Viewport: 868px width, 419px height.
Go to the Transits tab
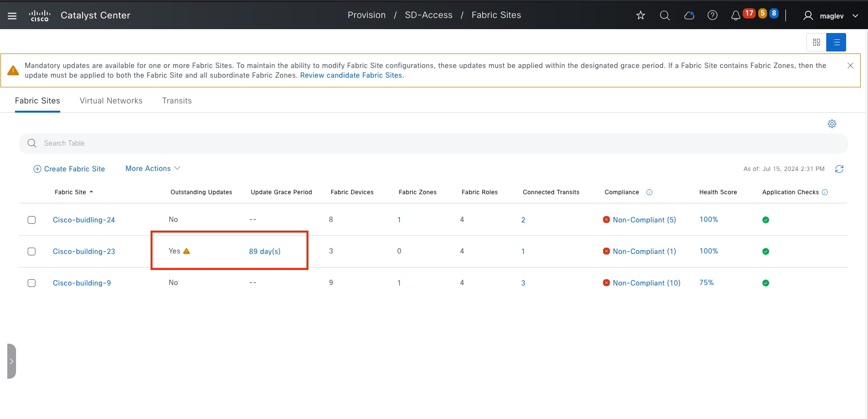pyautogui.click(x=177, y=101)
